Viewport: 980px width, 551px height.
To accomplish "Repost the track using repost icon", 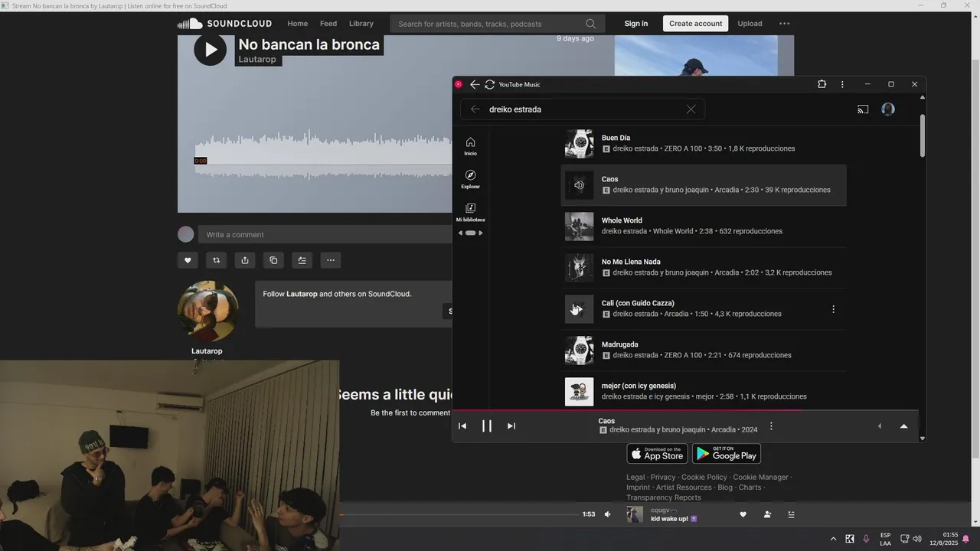I will [x=216, y=260].
